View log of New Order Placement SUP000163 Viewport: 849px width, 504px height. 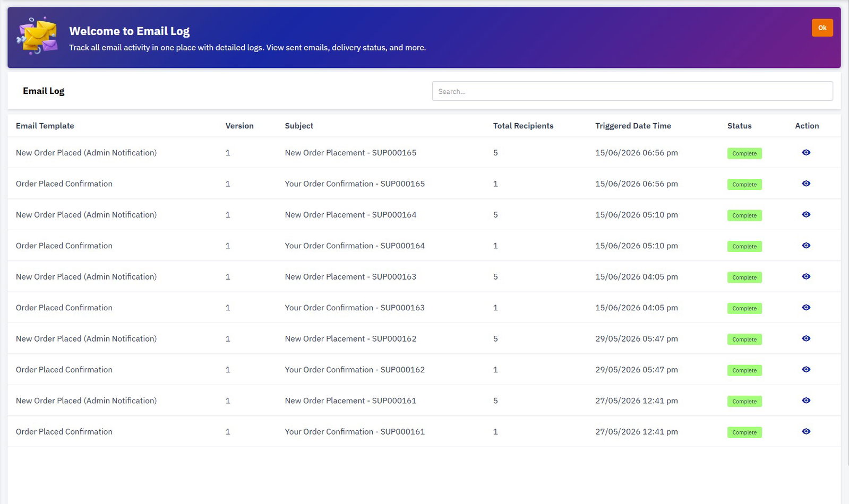click(x=806, y=277)
